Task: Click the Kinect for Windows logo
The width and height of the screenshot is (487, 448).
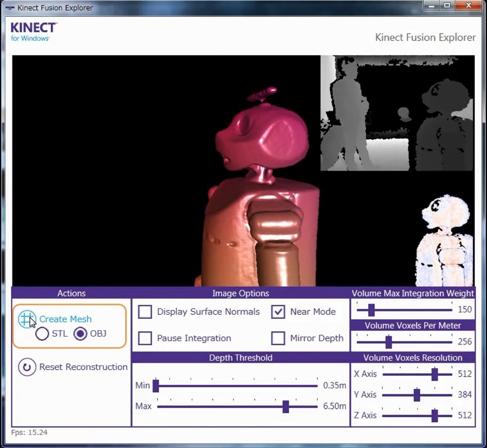Action: click(x=33, y=31)
